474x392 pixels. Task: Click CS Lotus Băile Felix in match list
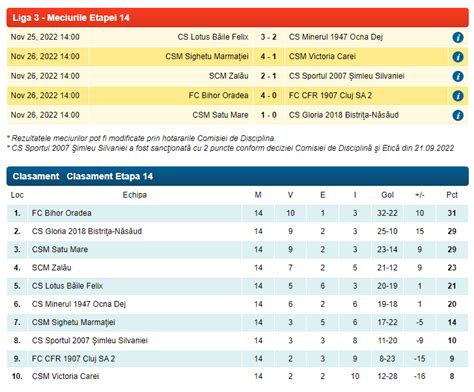213,37
